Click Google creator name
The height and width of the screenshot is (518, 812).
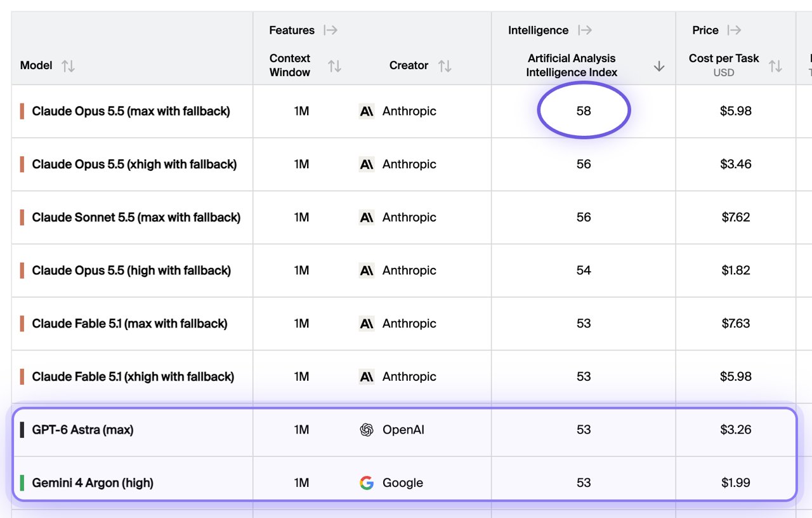coord(402,483)
